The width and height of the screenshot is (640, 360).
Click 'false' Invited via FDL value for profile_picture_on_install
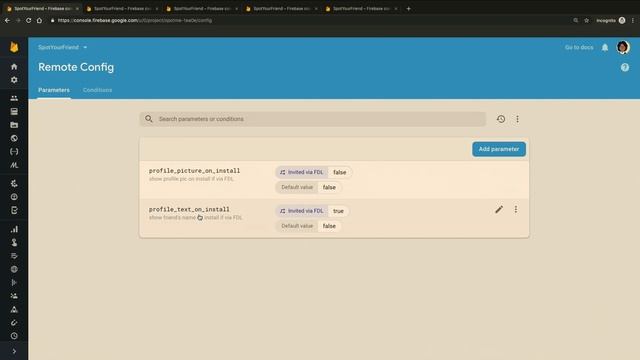pyautogui.click(x=340, y=172)
